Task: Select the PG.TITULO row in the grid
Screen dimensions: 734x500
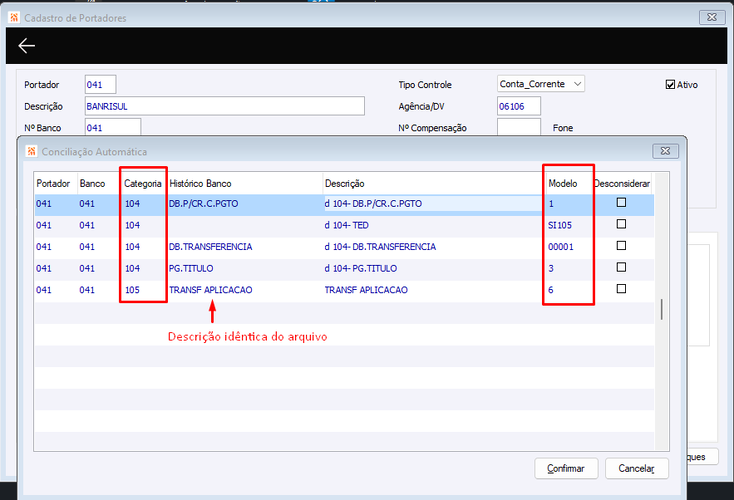Action: coord(344,268)
